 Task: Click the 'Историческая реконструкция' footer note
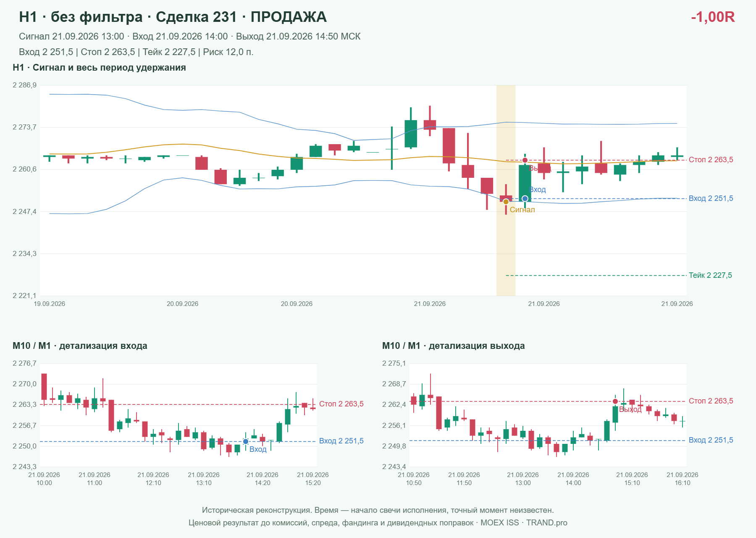point(378,510)
